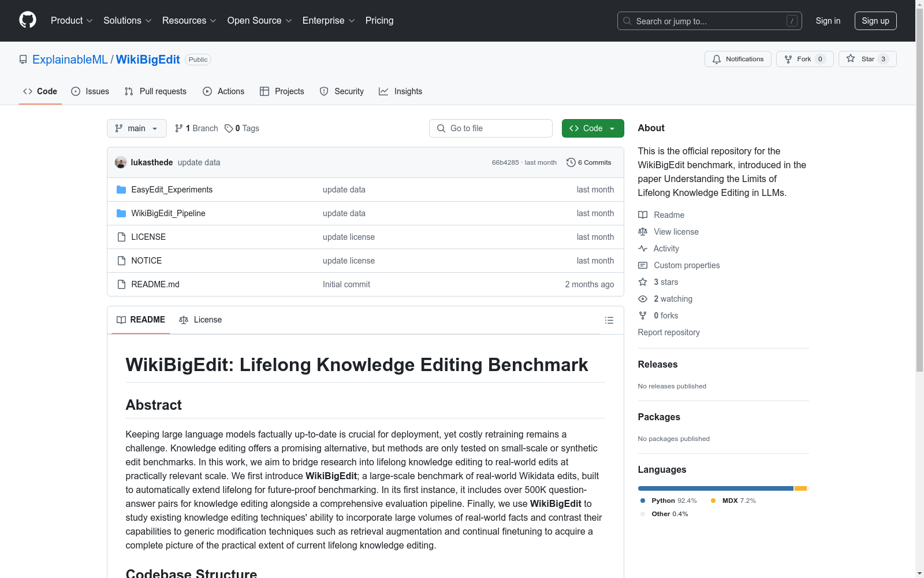
Task: Click the commit history clock icon
Action: [x=571, y=162]
